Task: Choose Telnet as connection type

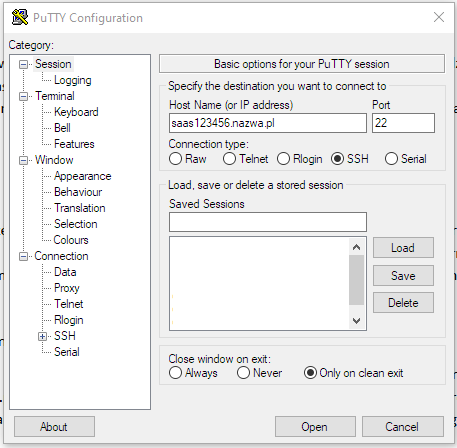Action: tap(229, 159)
